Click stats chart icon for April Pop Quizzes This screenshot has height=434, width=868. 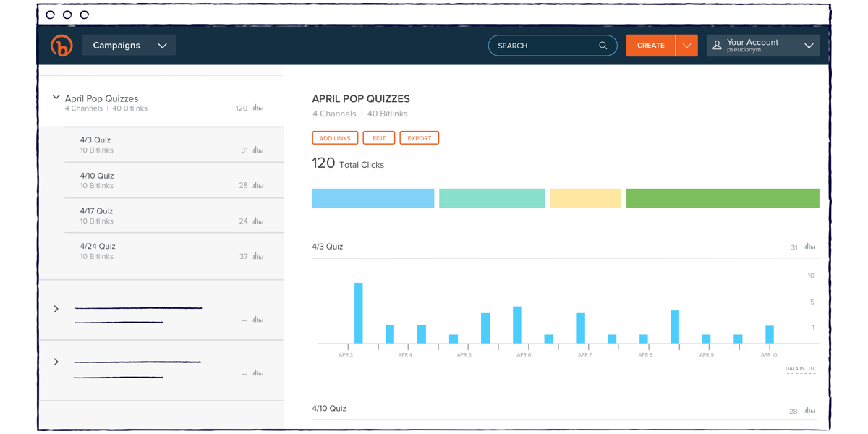[258, 108]
